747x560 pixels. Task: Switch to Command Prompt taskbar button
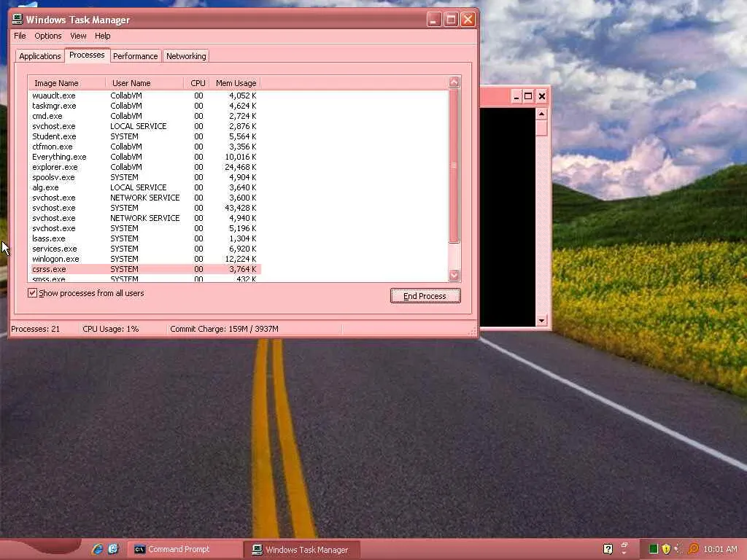click(x=185, y=549)
